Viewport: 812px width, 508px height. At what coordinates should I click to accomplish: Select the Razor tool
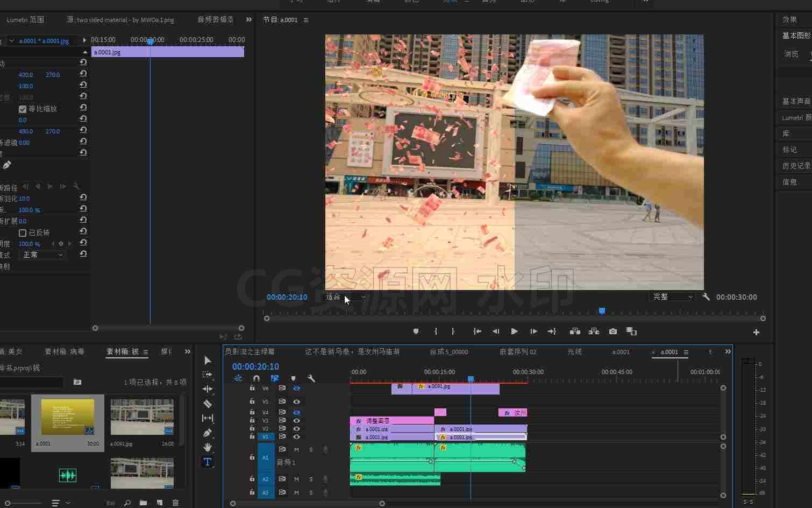(x=208, y=404)
